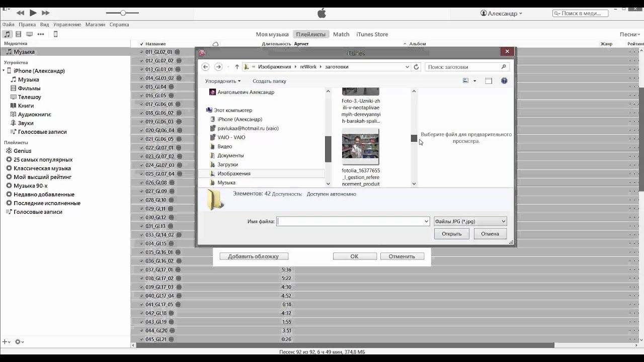Open the Правка menu
Viewport: 644px width, 362px height.
point(27,25)
